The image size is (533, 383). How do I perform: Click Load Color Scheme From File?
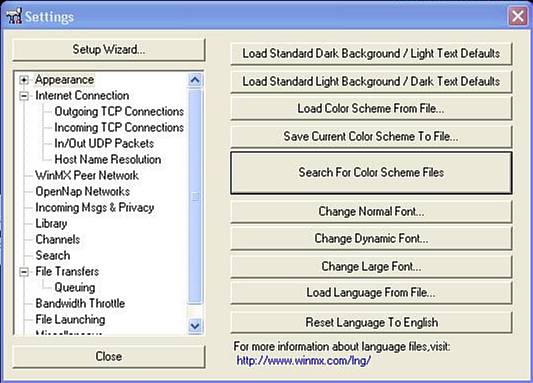[x=371, y=108]
